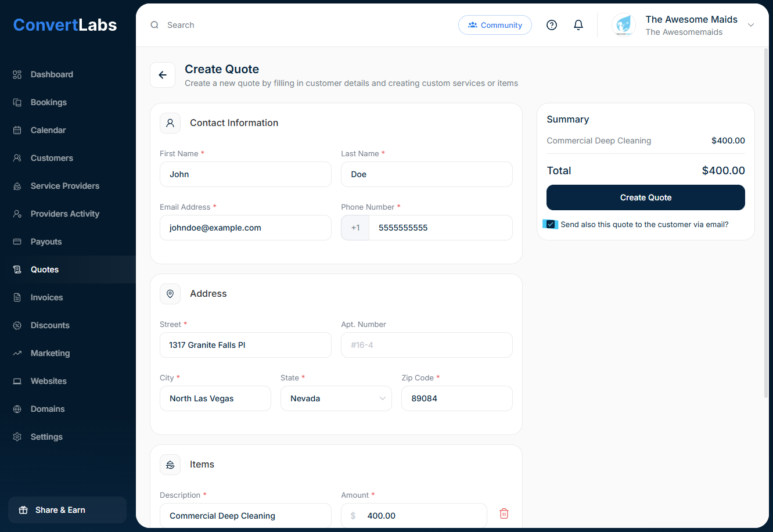The height and width of the screenshot is (532, 773).
Task: Click the +1 phone country code selector
Action: click(355, 228)
